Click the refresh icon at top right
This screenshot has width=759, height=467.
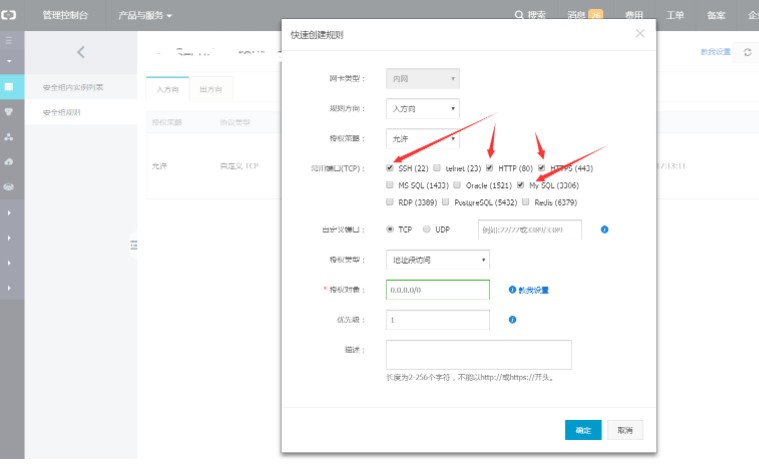tap(746, 51)
